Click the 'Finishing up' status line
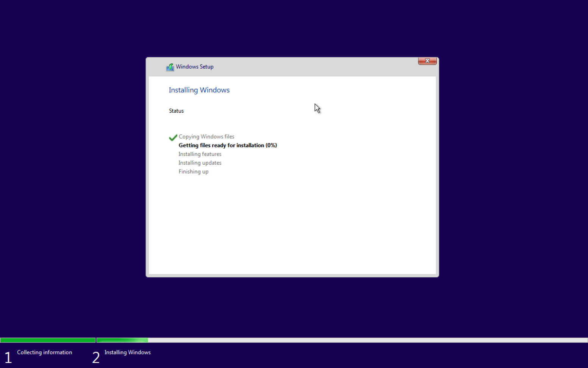The width and height of the screenshot is (588, 368). point(193,171)
